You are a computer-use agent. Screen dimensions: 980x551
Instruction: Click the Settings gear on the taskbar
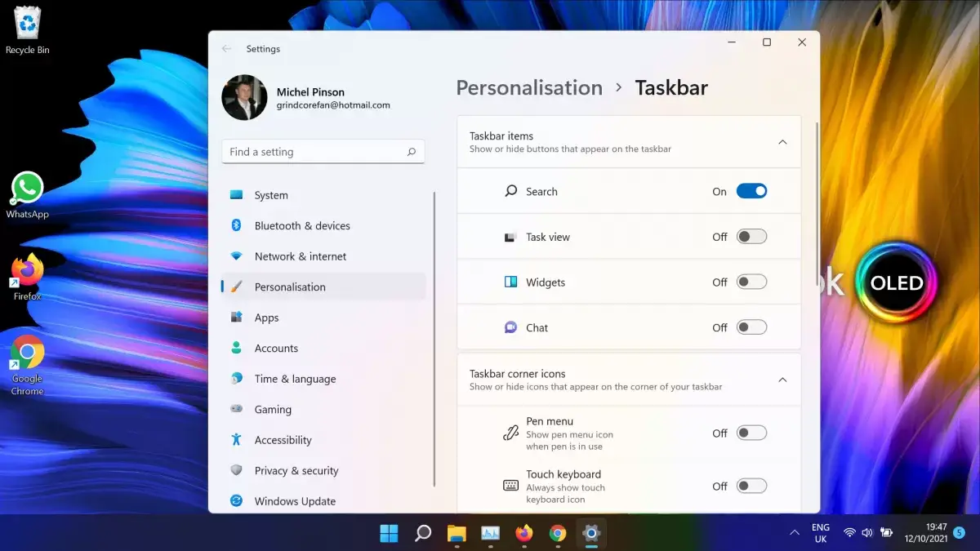591,533
